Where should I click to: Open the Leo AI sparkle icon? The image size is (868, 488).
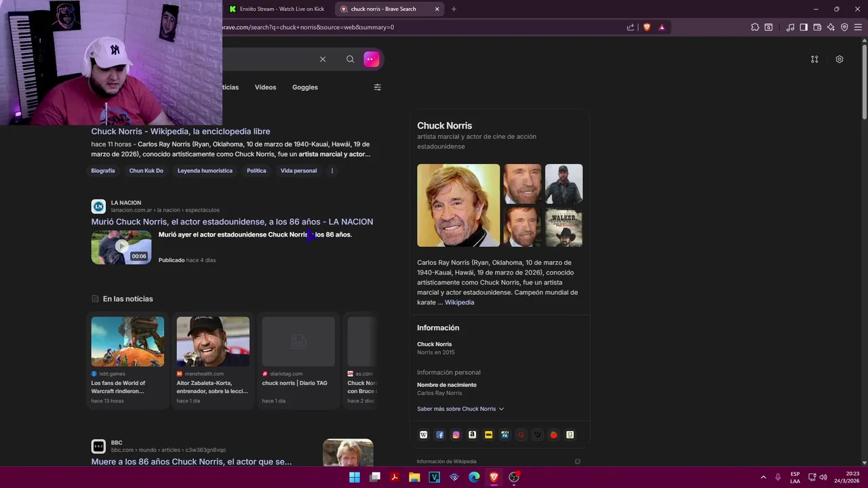(x=831, y=27)
